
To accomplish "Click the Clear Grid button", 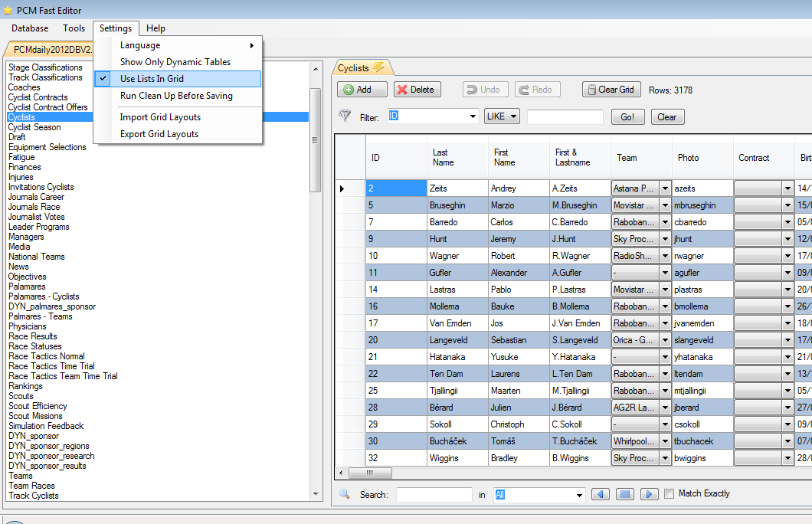I will [611, 90].
